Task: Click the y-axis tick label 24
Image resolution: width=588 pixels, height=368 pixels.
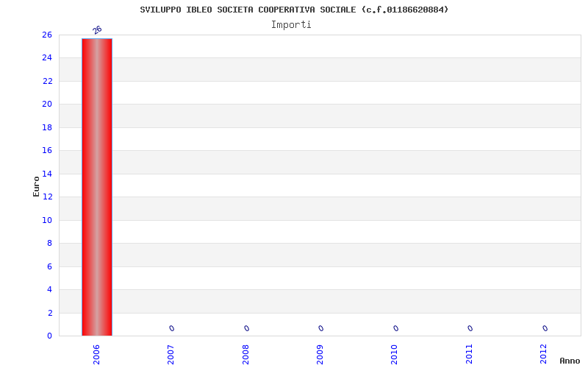Action: (x=47, y=58)
